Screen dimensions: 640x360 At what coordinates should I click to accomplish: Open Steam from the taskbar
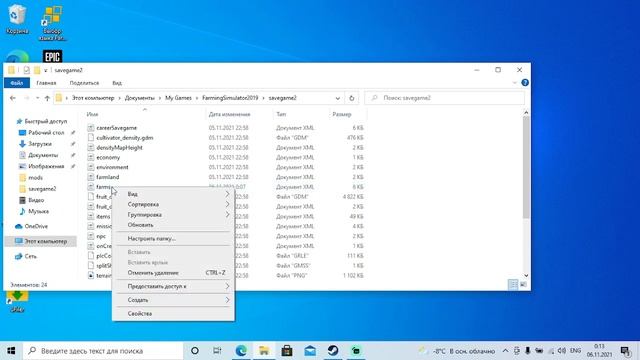pos(333,351)
